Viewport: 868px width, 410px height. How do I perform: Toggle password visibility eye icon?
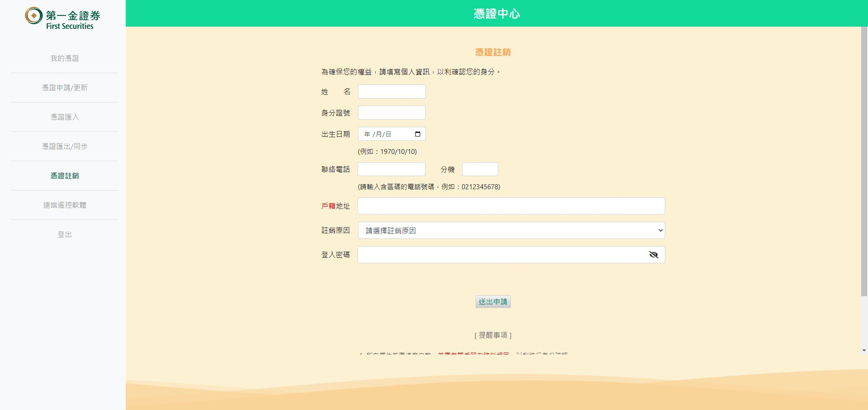[653, 255]
